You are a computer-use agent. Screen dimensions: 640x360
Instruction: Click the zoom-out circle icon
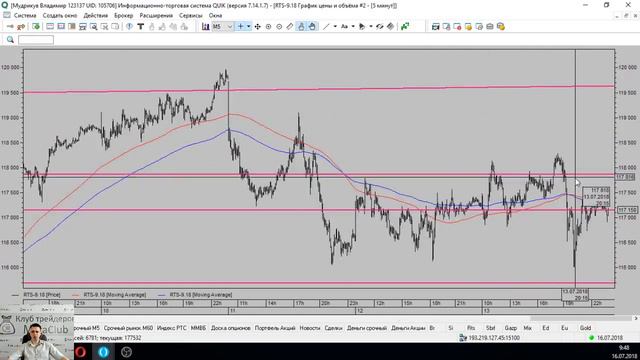pos(279,27)
